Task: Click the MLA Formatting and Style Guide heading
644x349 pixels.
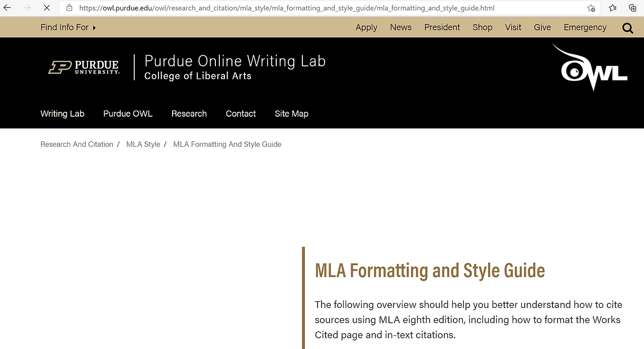Action: pyautogui.click(x=430, y=271)
